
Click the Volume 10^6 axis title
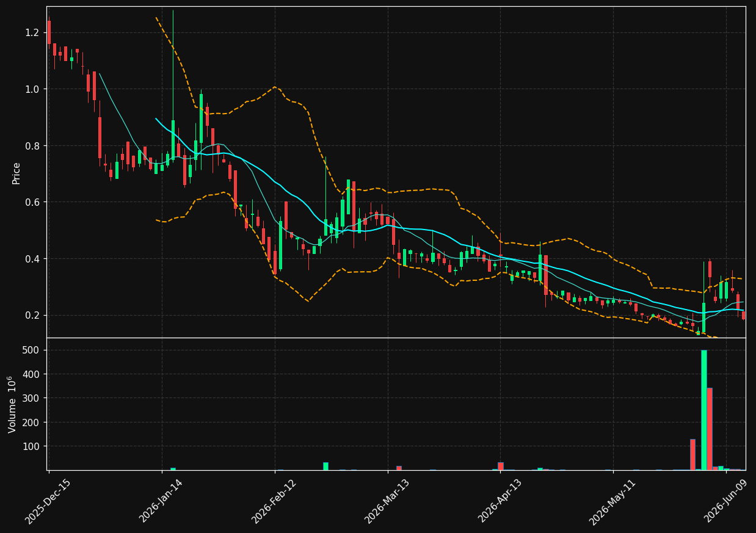12,404
